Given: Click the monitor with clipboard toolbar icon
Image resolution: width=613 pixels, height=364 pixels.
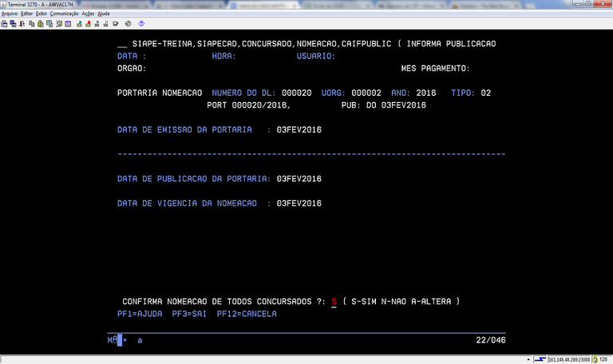Looking at the screenshot, I should pyautogui.click(x=49, y=24).
